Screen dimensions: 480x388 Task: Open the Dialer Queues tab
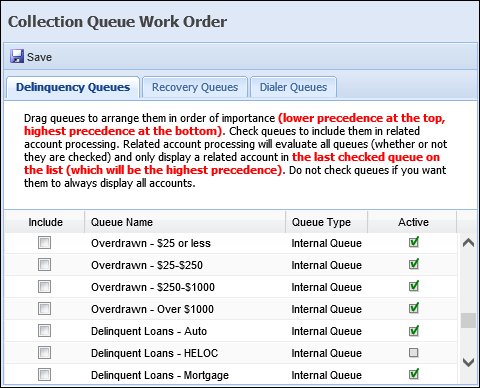293,87
